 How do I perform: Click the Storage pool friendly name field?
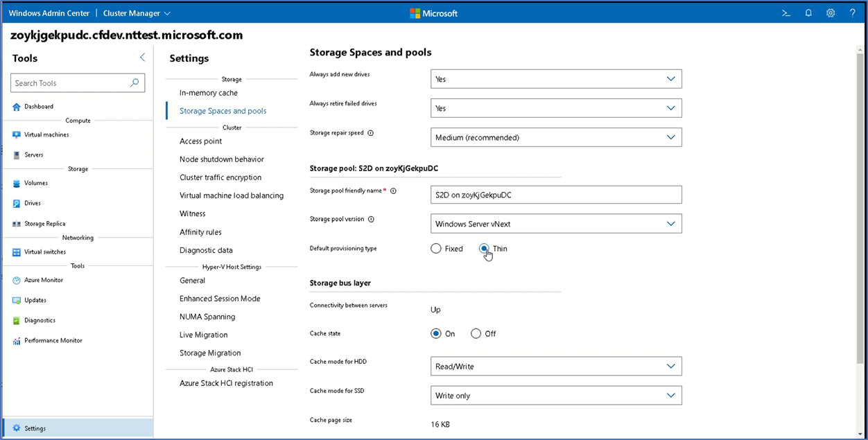click(556, 195)
